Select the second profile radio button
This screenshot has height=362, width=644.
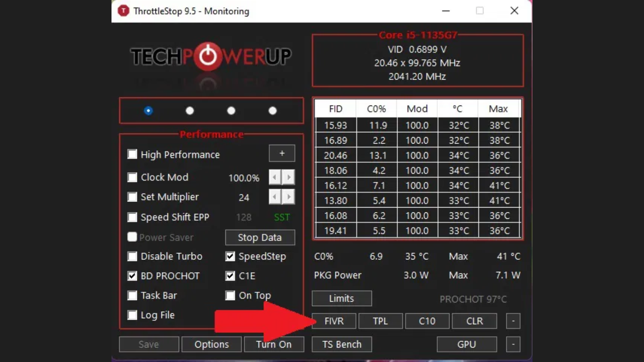point(190,111)
